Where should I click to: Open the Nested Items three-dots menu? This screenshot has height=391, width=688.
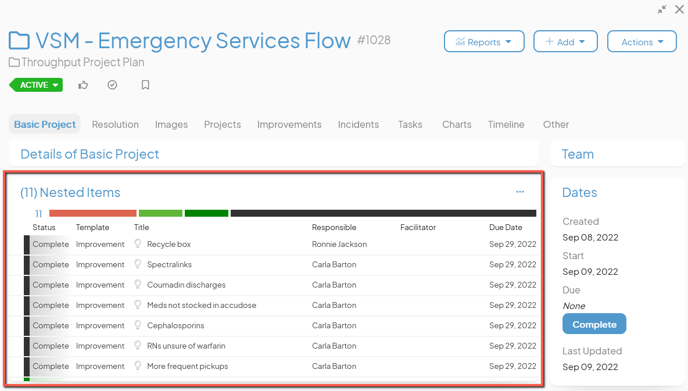(520, 192)
